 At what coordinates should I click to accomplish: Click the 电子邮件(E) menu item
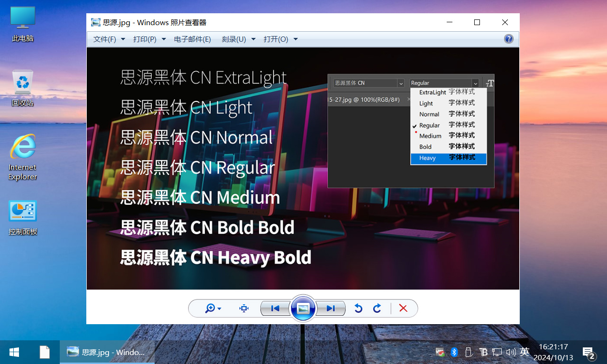pyautogui.click(x=193, y=39)
